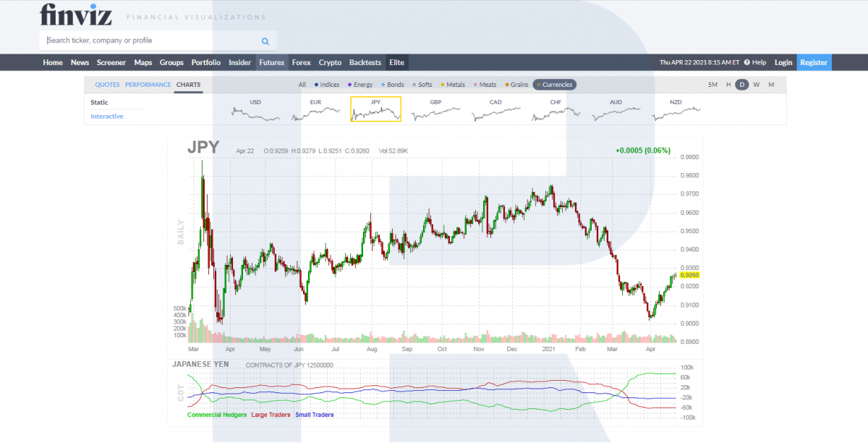Screen dimensions: 868x443
Task: Switch chart timeframe to M
Action: (771, 85)
